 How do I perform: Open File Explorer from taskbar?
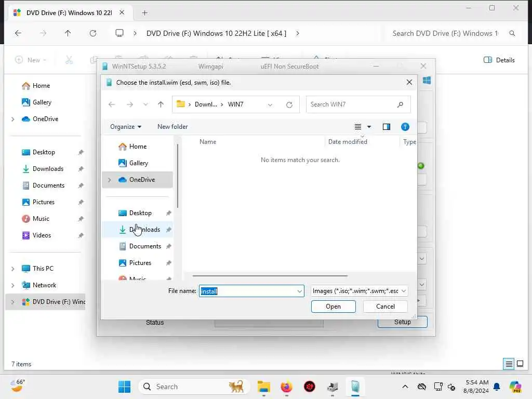point(263,387)
